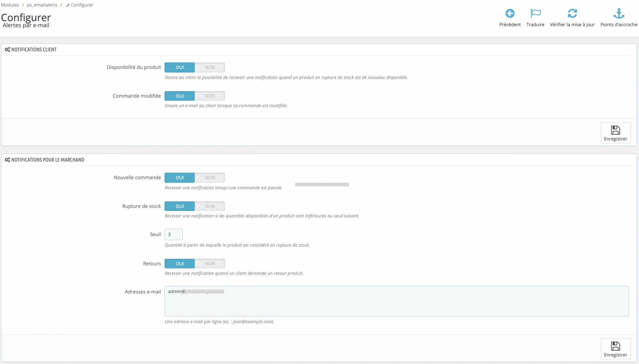Click Vérifier la mise à jour refresh icon
Screen dimensions: 639x364
[x=572, y=13]
